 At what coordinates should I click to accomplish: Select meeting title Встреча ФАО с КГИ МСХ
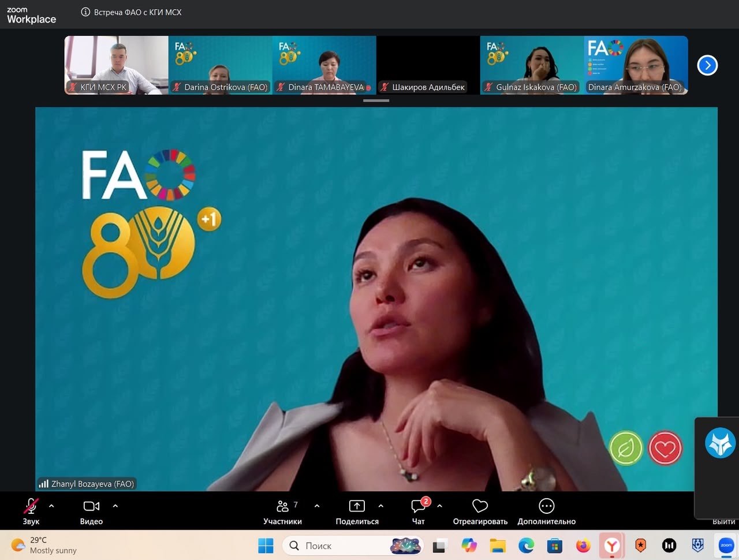click(x=138, y=12)
